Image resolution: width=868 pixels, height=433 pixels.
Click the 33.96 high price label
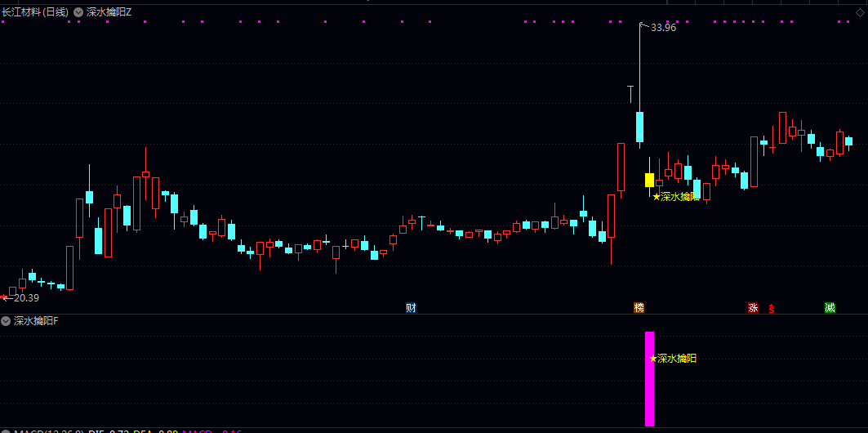click(x=663, y=28)
